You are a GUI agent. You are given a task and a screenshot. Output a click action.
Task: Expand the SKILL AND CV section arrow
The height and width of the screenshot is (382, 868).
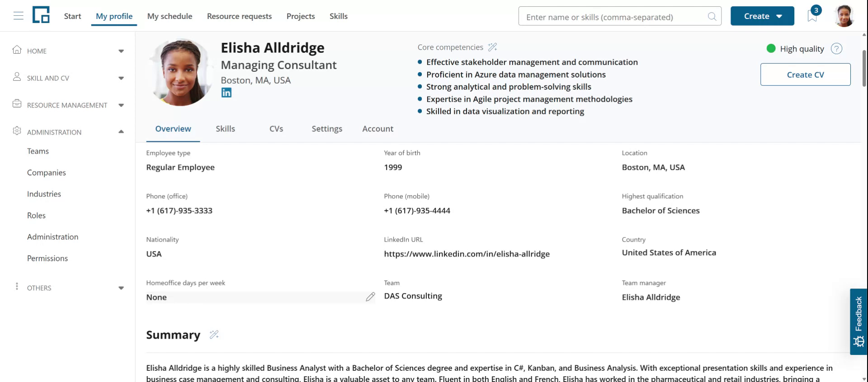click(x=121, y=78)
